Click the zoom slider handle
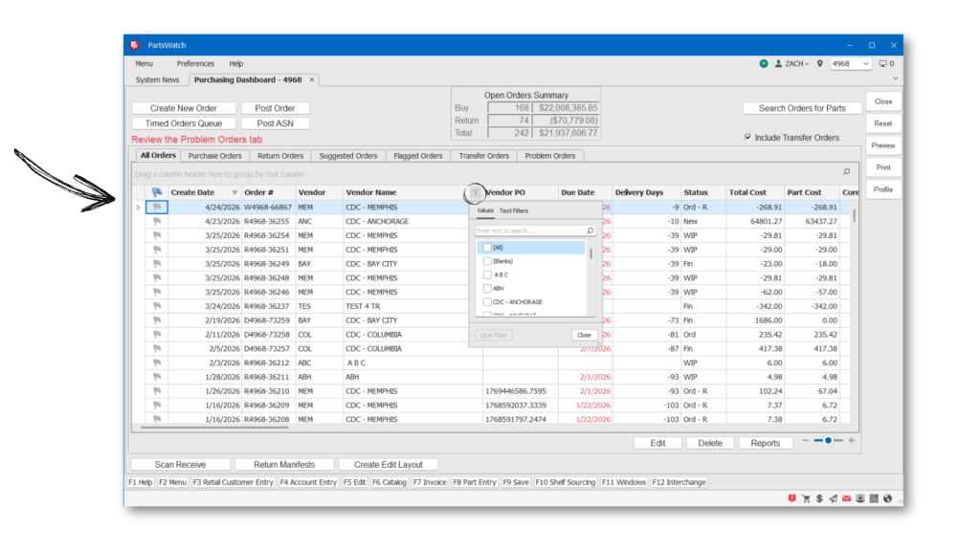 click(x=828, y=440)
